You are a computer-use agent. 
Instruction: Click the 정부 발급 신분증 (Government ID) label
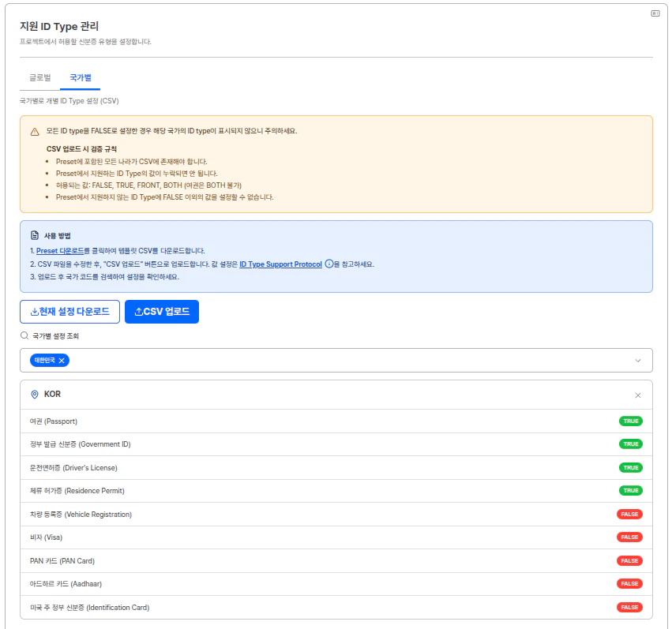point(80,444)
